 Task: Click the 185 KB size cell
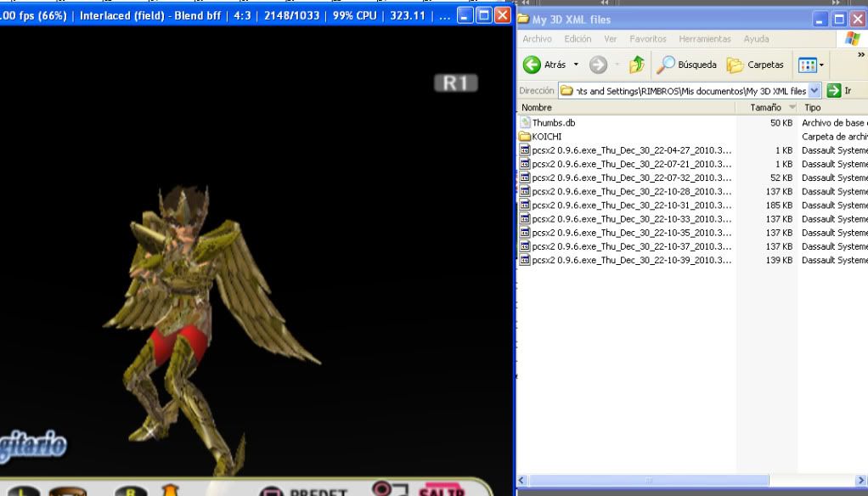tap(779, 206)
